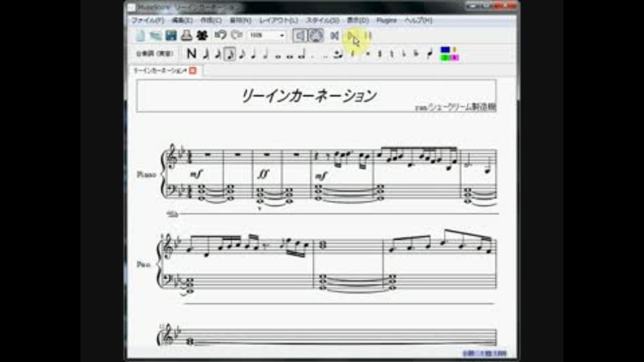Toggle MIDI input button
This screenshot has width=644, height=362.
(x=316, y=36)
